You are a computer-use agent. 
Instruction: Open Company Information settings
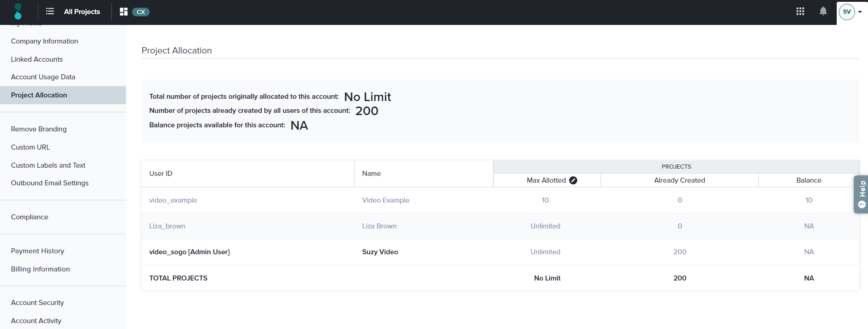(44, 41)
